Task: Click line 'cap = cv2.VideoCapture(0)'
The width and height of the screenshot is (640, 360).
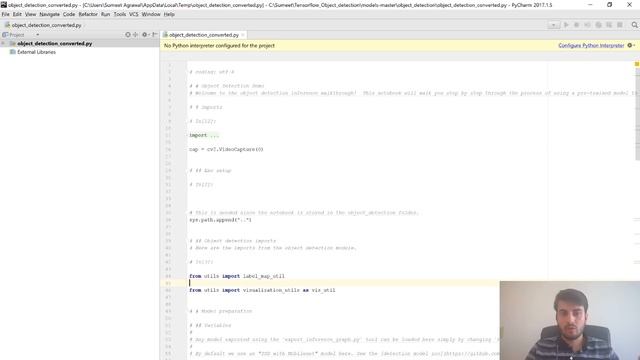Action: pyautogui.click(x=226, y=149)
